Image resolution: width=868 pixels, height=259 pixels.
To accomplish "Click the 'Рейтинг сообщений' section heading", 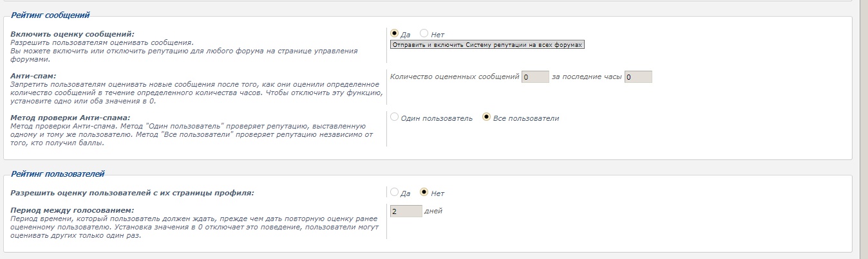I will coord(50,14).
